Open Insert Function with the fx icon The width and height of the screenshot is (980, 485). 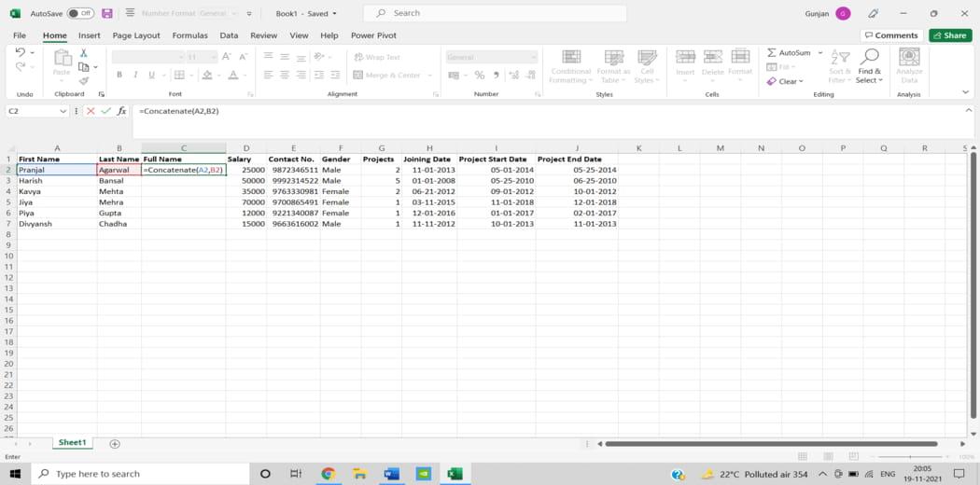click(122, 111)
